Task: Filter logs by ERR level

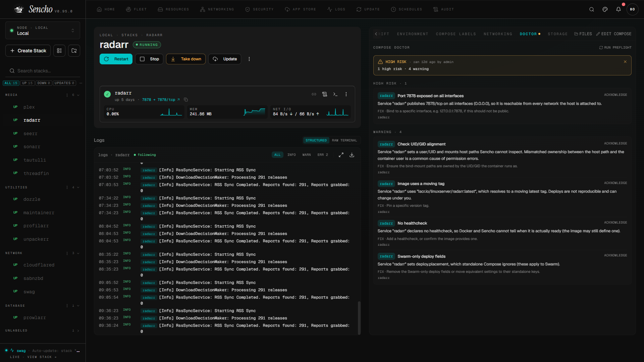Action: pyautogui.click(x=323, y=155)
